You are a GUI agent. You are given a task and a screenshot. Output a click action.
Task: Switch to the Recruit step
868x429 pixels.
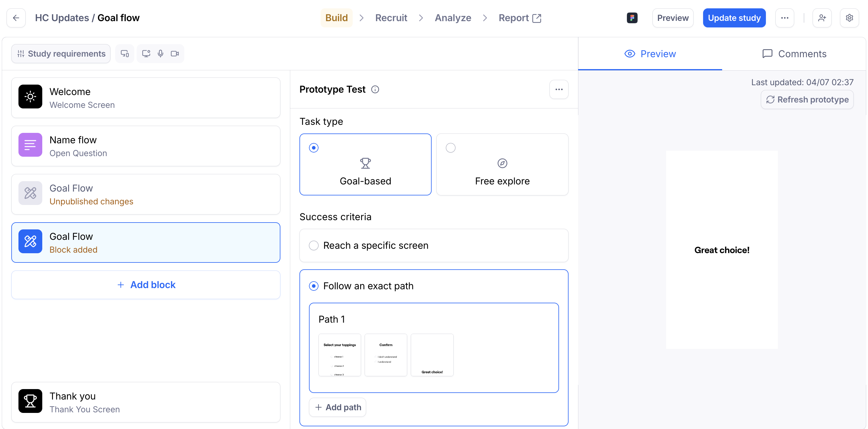[x=391, y=18]
